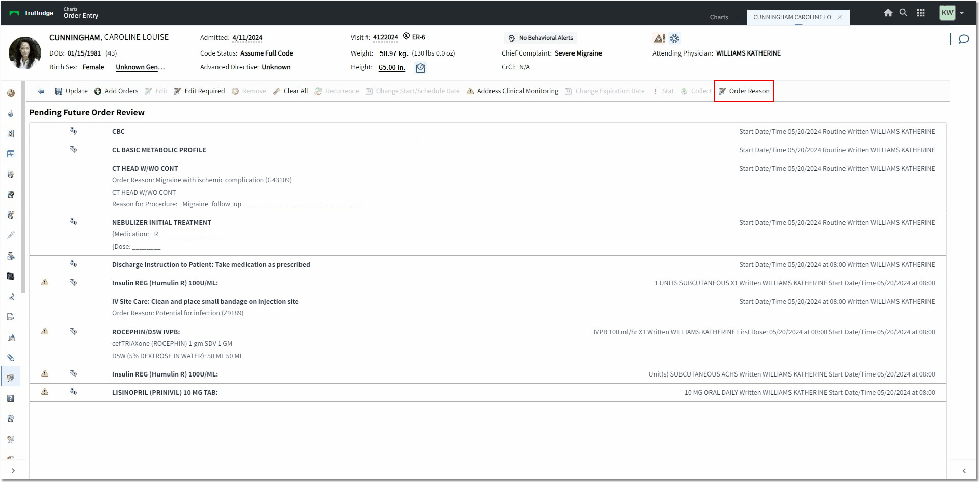Click Chief Complaint Severe Migraine
The height and width of the screenshot is (483, 980).
(x=552, y=53)
